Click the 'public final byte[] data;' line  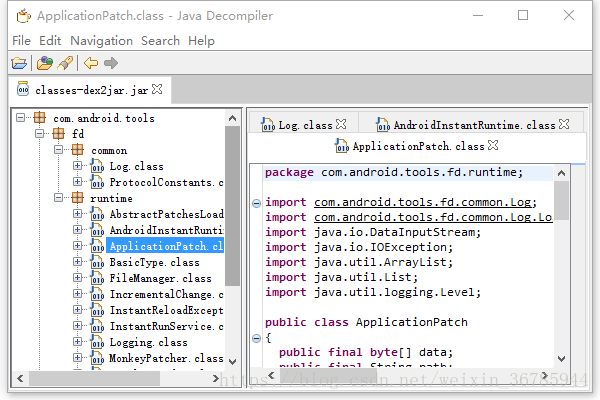(366, 352)
